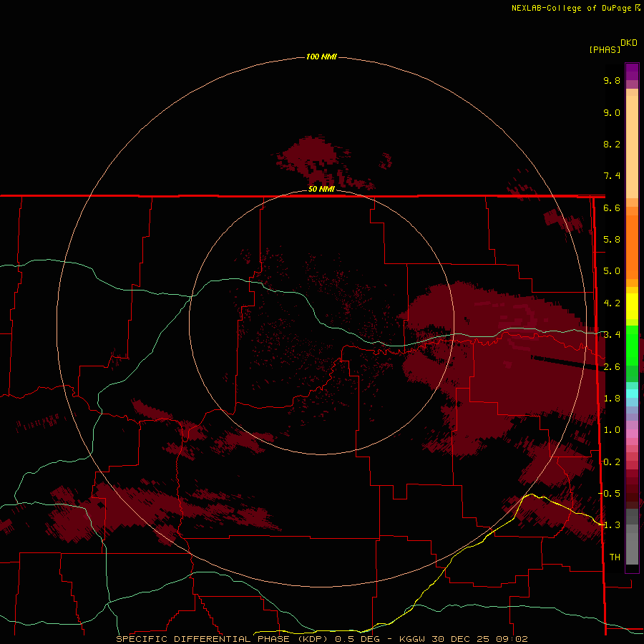The image size is (644, 644).
Task: Click the 2.6 value on the color scale
Action: (x=612, y=367)
